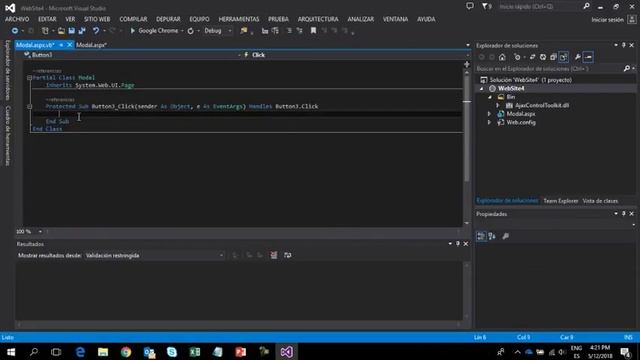Collapse the WebSite4 project node
Viewport: 640px width, 360px height.
point(482,89)
